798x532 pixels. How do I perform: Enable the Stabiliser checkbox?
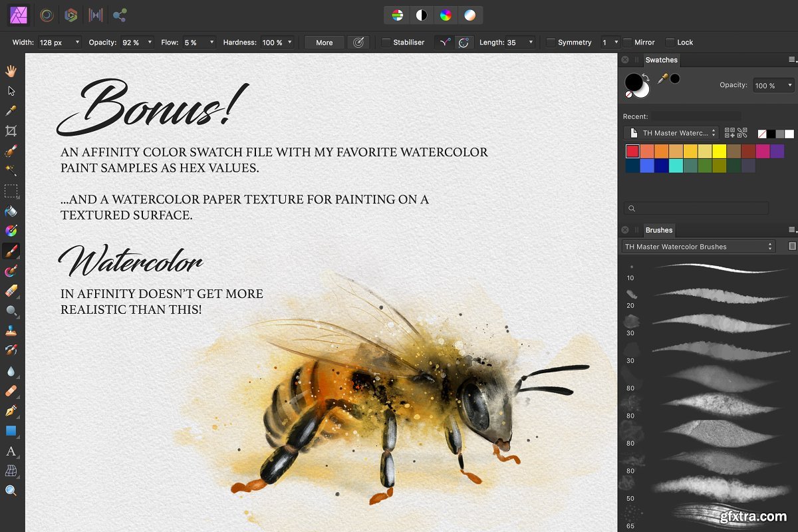coord(386,43)
